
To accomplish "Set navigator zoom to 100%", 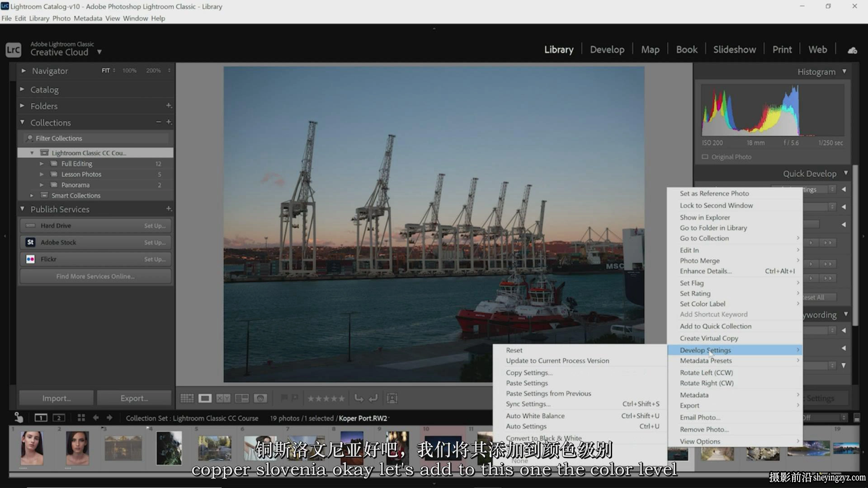I will [x=129, y=70].
